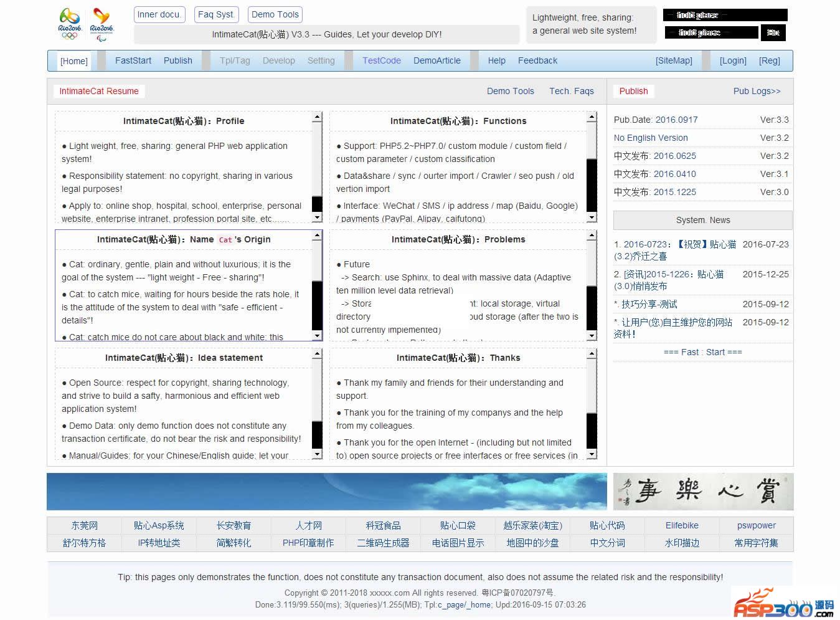
Task: Open the 2015-1226 贴心猫(3.0)悄悄发布 news item
Action: (x=669, y=280)
